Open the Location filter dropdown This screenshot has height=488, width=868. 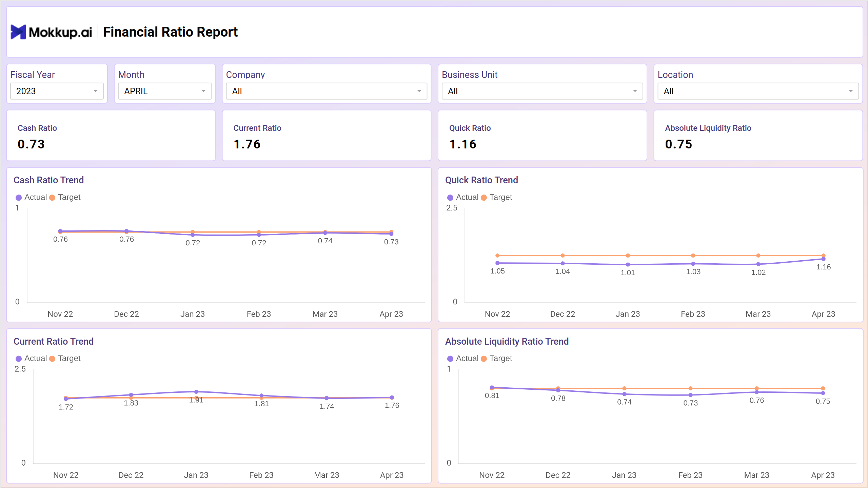pos(758,91)
